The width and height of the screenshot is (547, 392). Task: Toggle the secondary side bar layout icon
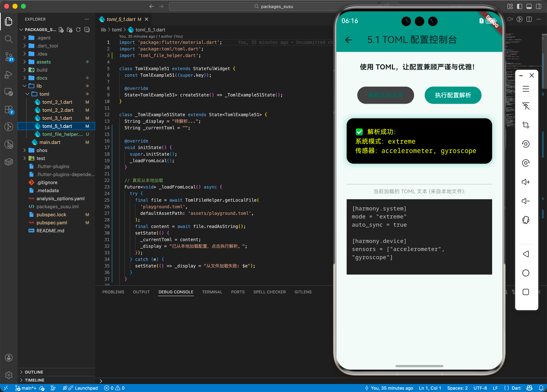click(538, 7)
